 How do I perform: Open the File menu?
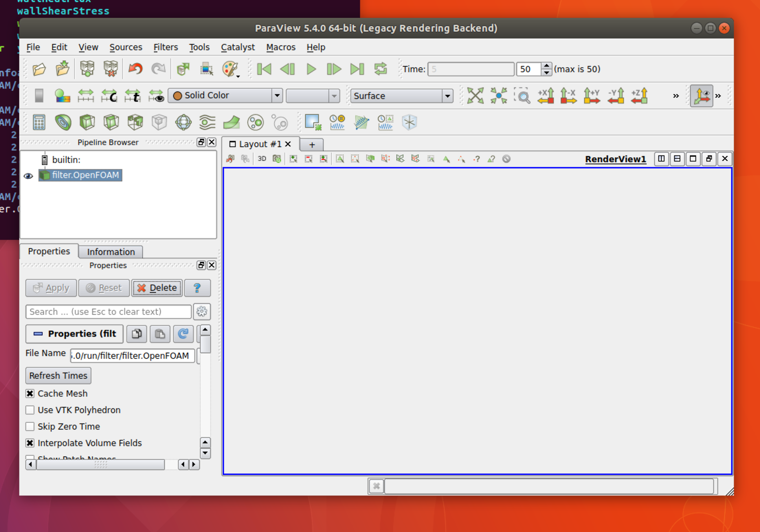tap(33, 47)
